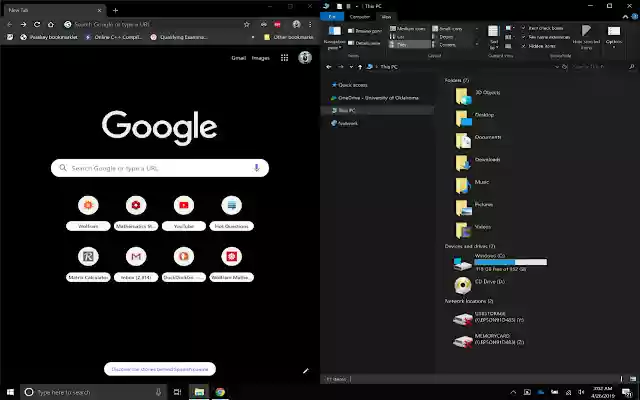Toggle Hidden items checkbox
This screenshot has width=640, height=400.
(539, 46)
